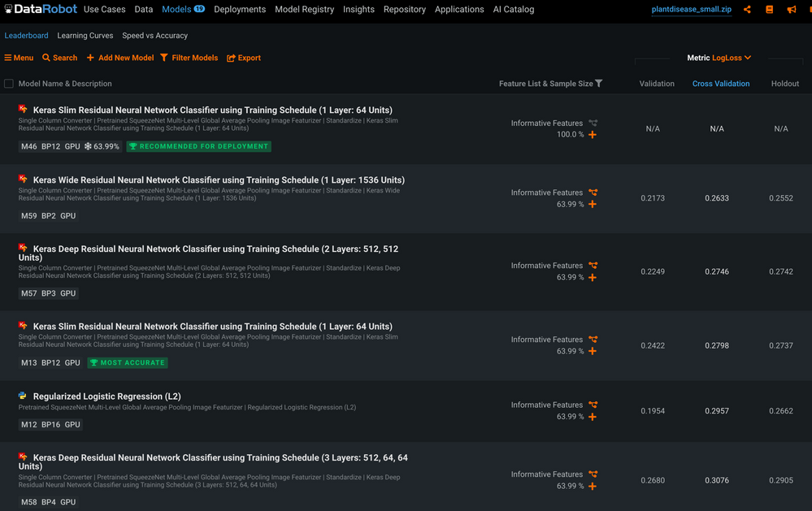This screenshot has width=812, height=511.
Task: Click Add New Model
Action: pos(120,58)
